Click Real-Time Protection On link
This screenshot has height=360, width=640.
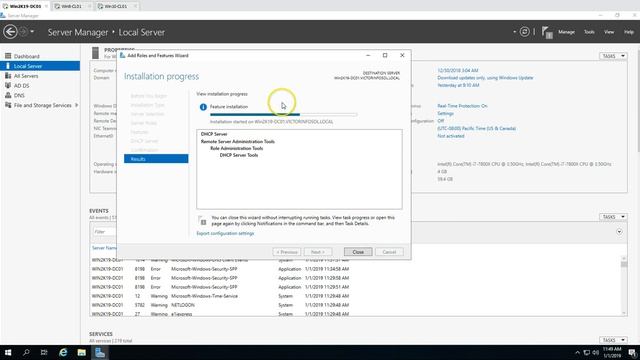pyautogui.click(x=462, y=106)
